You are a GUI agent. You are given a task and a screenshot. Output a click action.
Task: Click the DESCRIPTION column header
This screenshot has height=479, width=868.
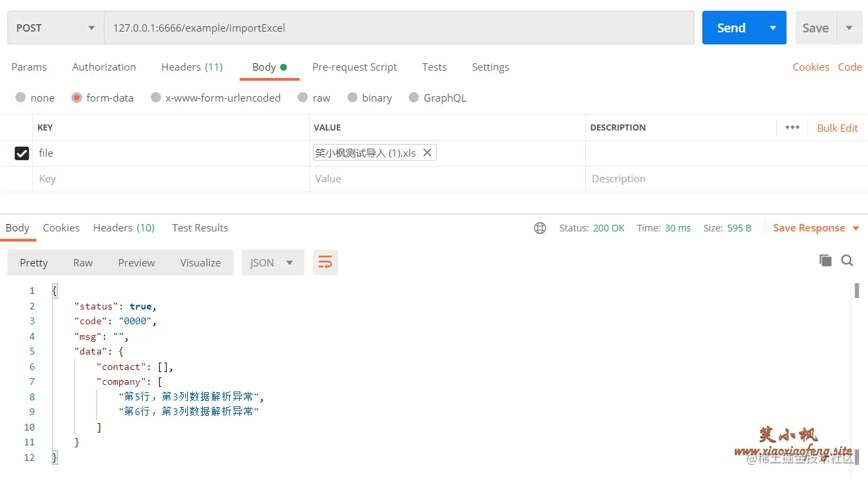click(x=618, y=127)
